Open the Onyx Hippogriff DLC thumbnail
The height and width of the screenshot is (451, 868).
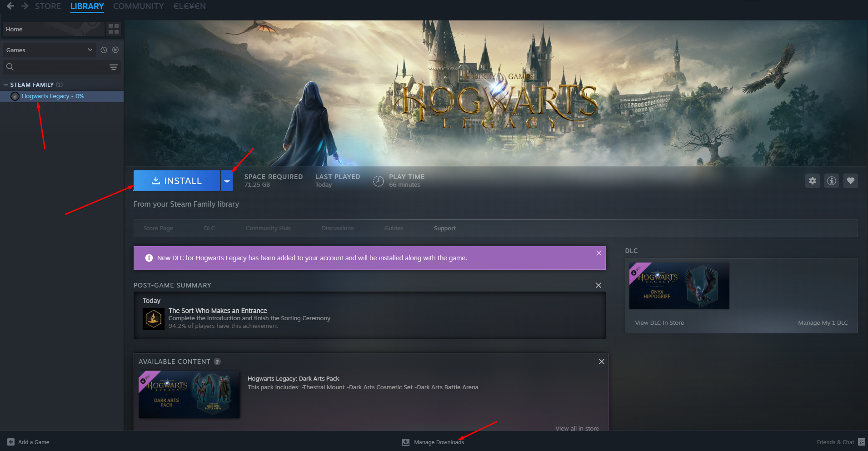(x=679, y=286)
